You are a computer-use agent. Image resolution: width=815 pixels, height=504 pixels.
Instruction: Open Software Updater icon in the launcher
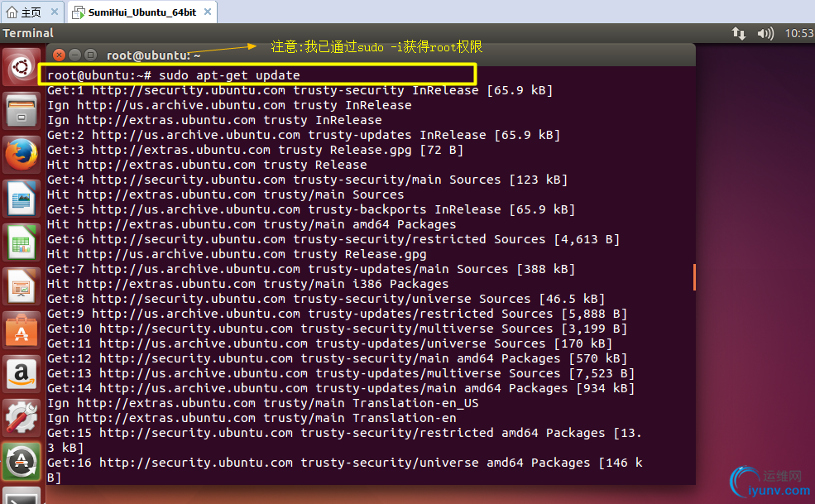point(22,462)
